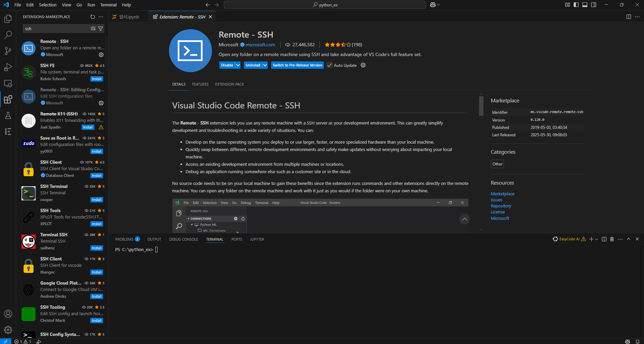Switch to the EXTENSION PACK tab
Screen dimensions: 644x344
point(229,84)
